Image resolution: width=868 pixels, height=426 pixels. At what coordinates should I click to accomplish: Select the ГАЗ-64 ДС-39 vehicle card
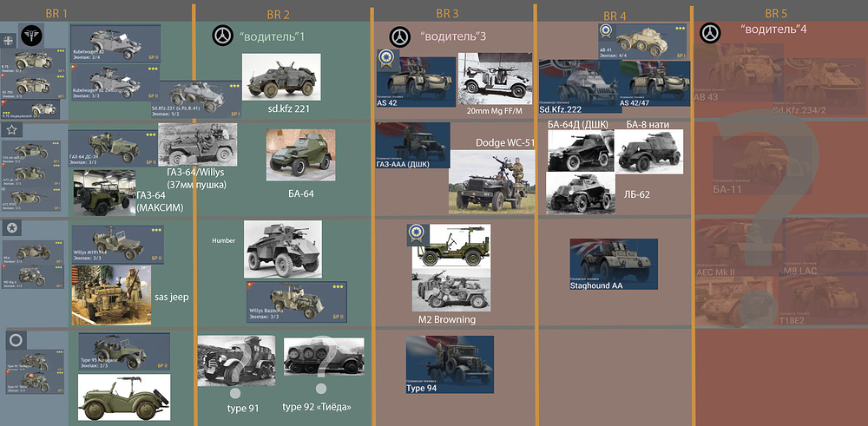[113, 148]
